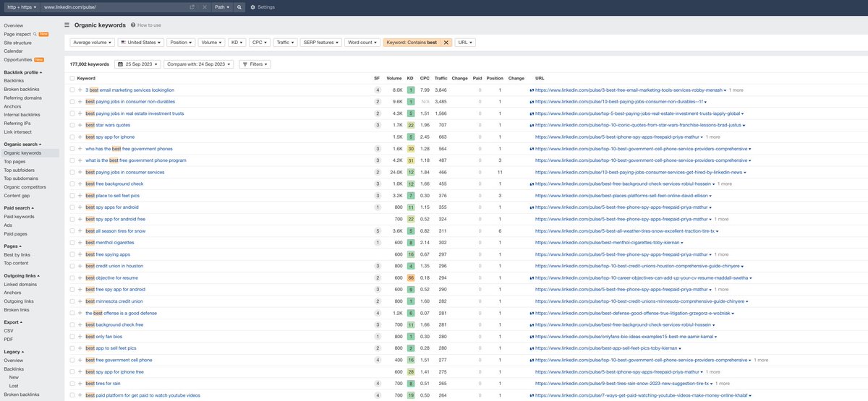This screenshot has width=868, height=401.
Task: Click plus icon for 'best spy app for iphone'
Action: point(80,137)
